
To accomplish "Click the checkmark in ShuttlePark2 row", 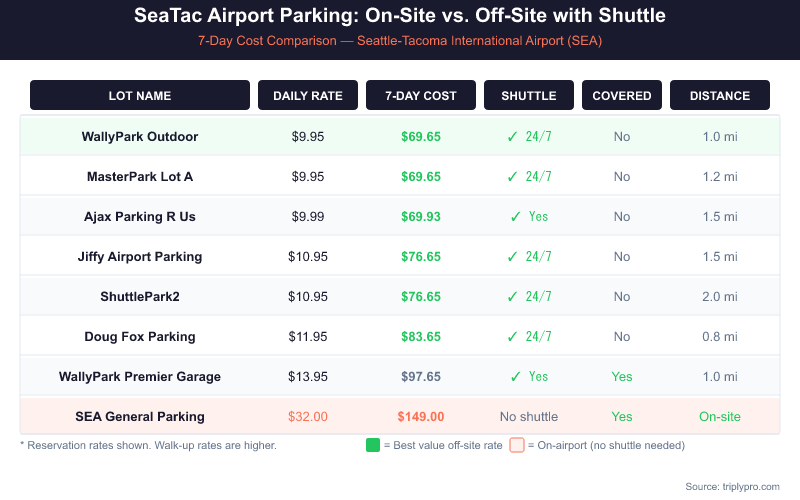I will click(511, 296).
